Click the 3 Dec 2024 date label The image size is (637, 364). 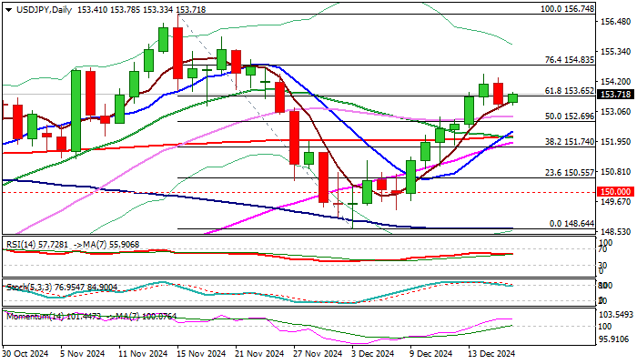(x=372, y=353)
